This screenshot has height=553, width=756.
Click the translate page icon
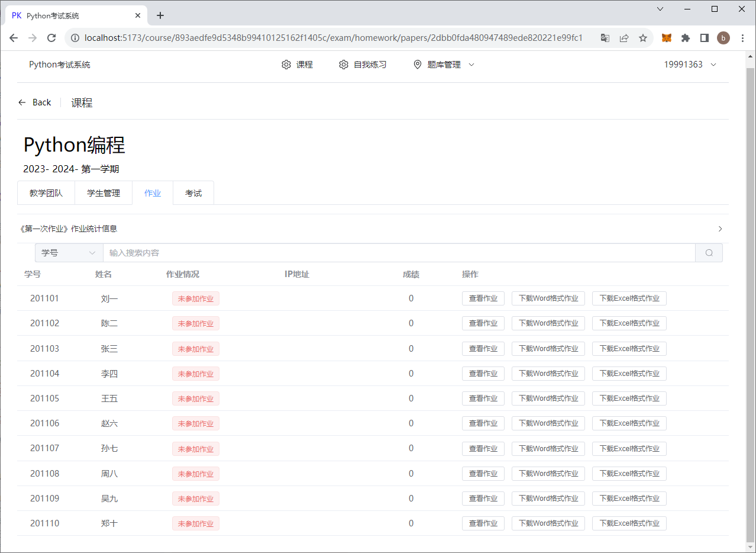coord(605,38)
